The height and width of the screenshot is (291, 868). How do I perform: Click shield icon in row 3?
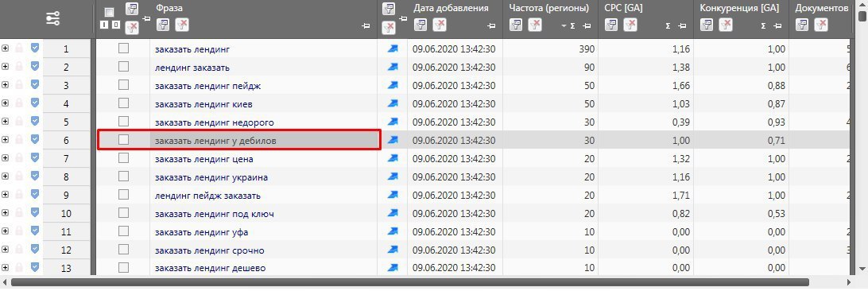click(x=35, y=84)
